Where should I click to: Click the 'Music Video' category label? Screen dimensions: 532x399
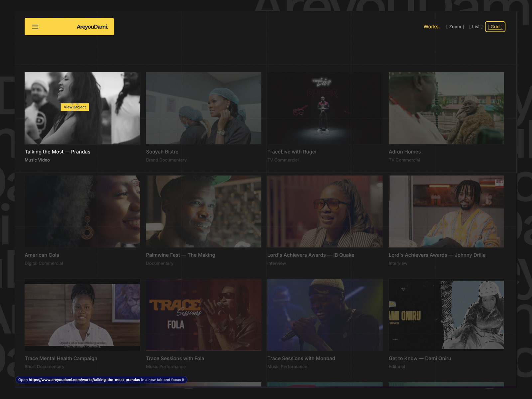click(x=37, y=160)
